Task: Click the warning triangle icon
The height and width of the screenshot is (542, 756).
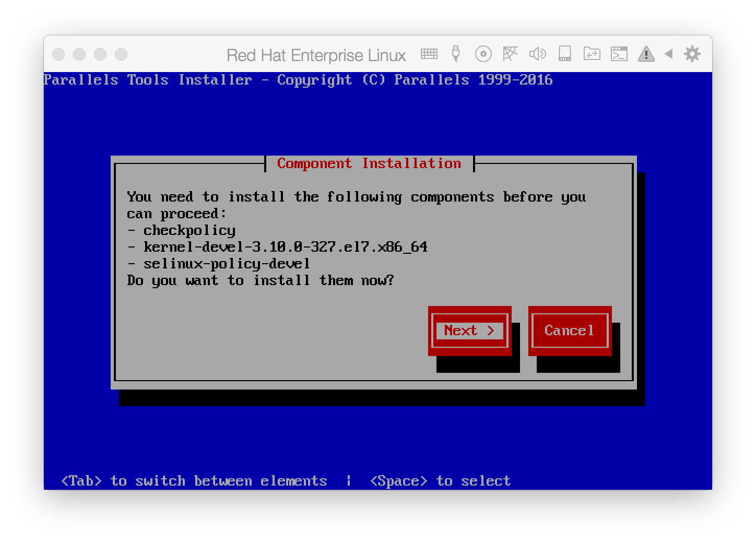Action: tap(646, 54)
